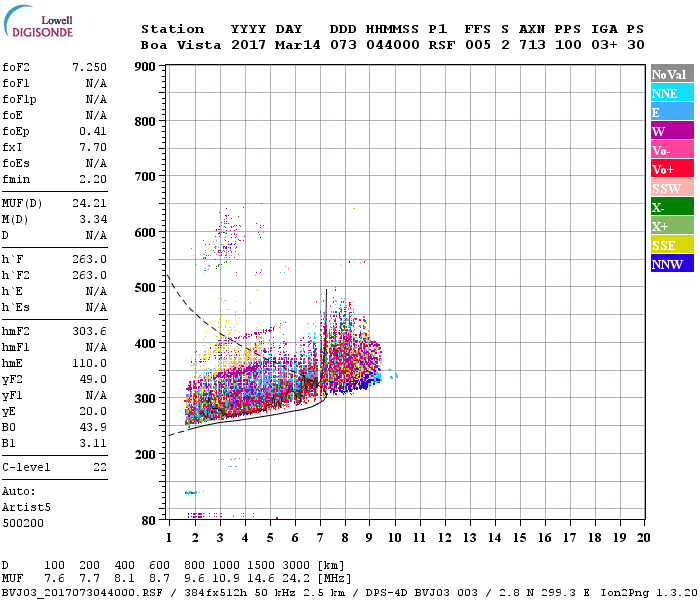Click the X- dark green legend swatch

[672, 207]
